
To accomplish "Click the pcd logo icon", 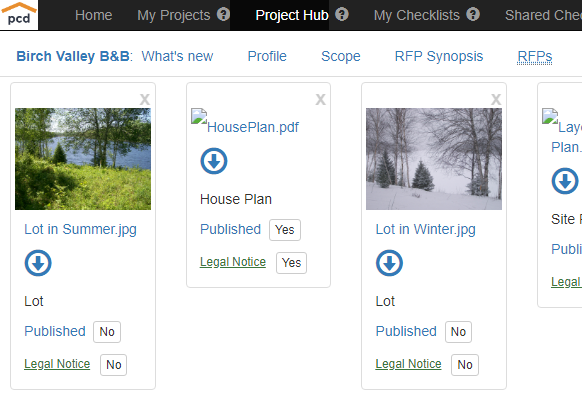I will (x=19, y=14).
